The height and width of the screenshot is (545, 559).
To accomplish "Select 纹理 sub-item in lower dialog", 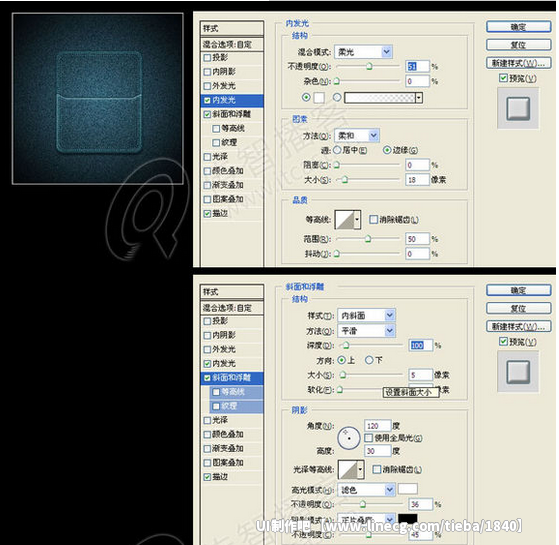I will pos(237,406).
